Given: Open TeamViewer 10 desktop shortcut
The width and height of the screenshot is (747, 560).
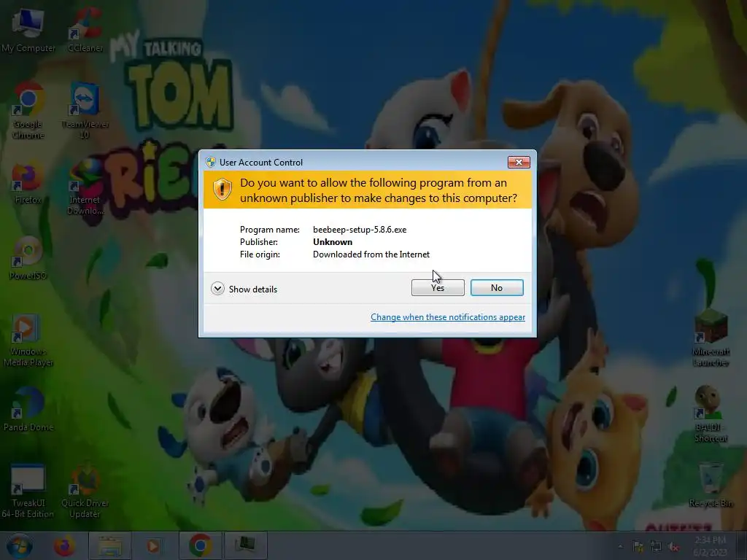Looking at the screenshot, I should [85, 112].
